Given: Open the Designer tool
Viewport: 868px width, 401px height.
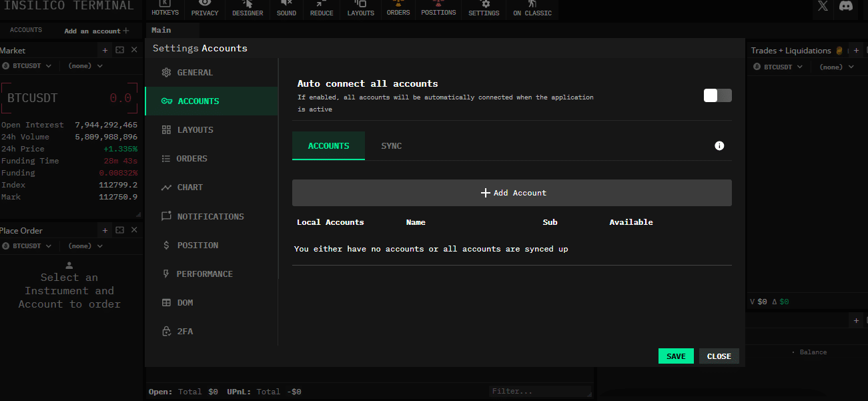Looking at the screenshot, I should [x=248, y=9].
